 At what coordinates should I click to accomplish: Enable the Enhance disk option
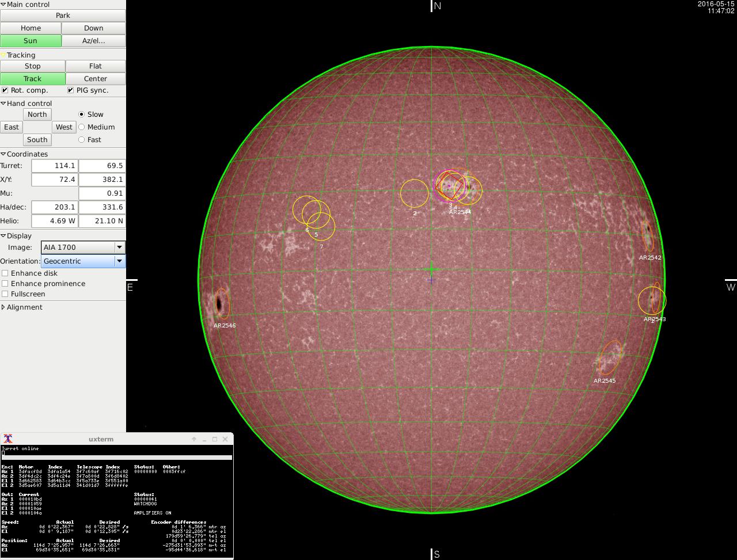click(5, 273)
